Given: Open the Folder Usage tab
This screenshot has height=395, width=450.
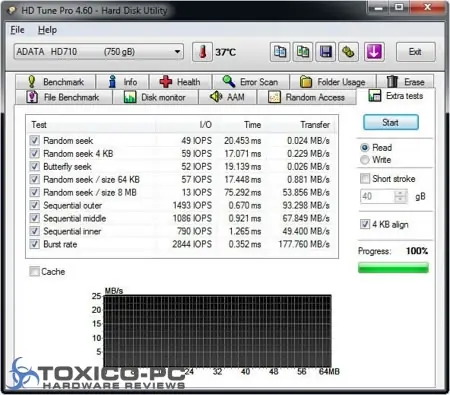Looking at the screenshot, I should tap(333, 82).
